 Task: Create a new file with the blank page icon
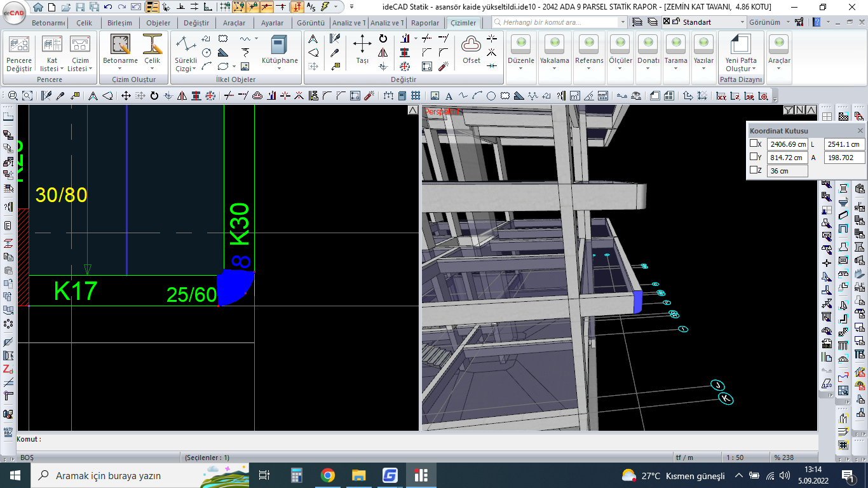[51, 7]
